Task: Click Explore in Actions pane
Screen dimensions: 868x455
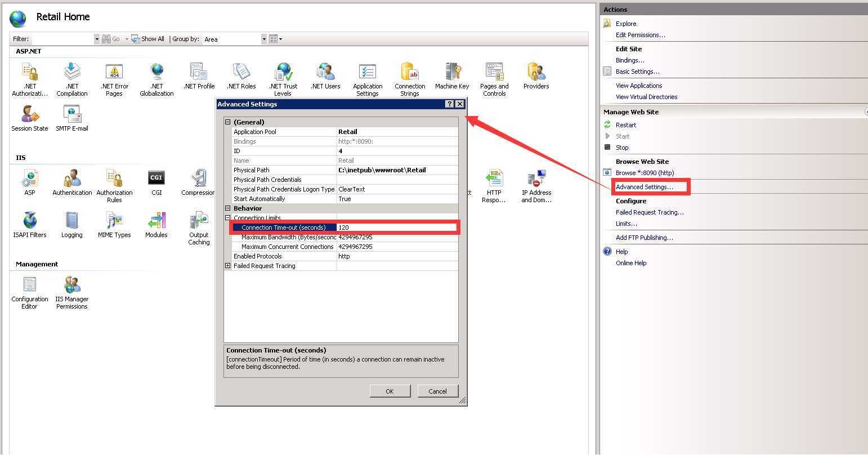Action: click(x=626, y=24)
